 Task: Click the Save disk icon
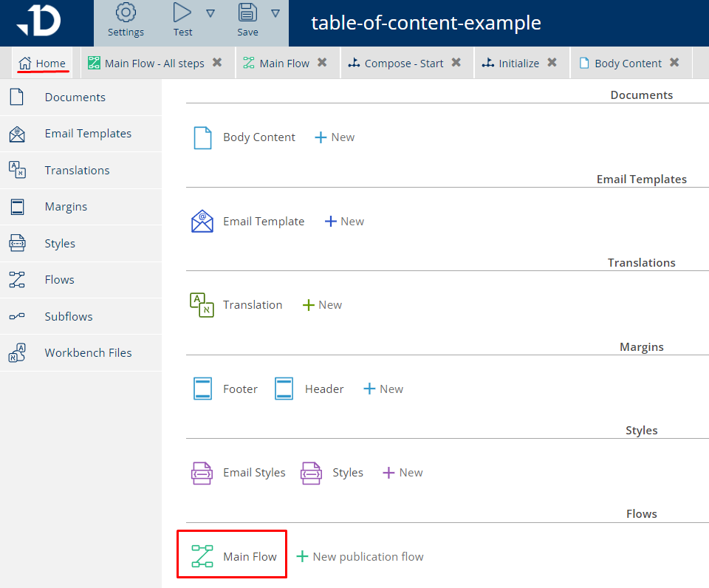coord(247,13)
